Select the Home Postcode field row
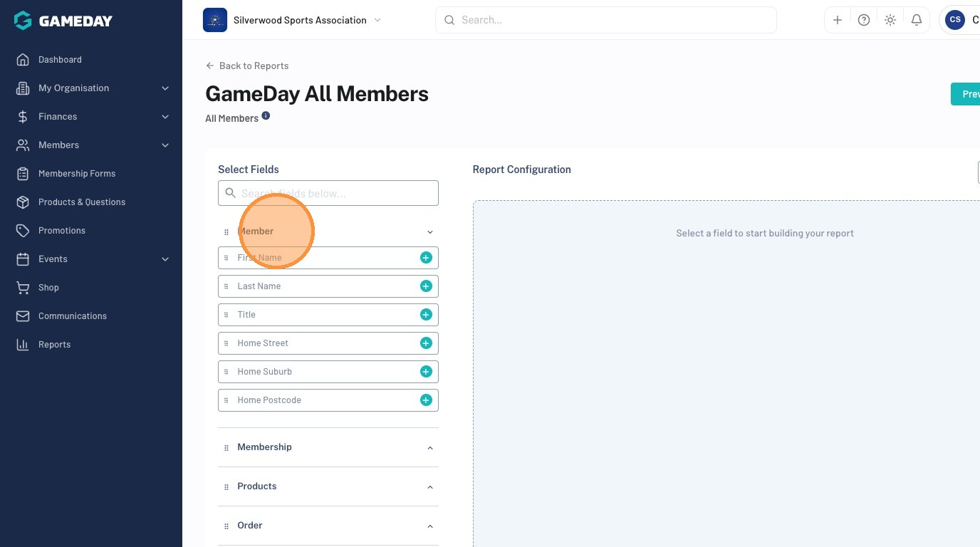The height and width of the screenshot is (547, 980). (x=328, y=400)
